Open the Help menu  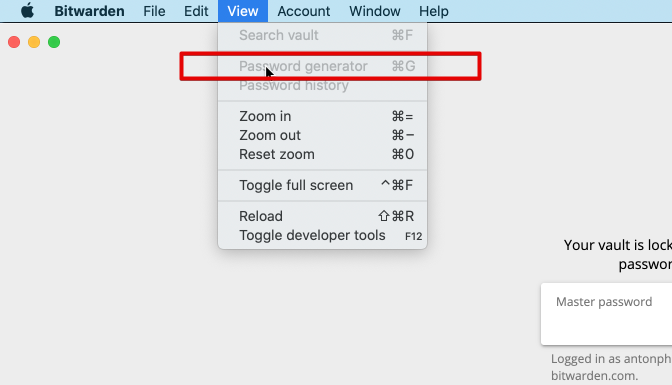pos(434,11)
